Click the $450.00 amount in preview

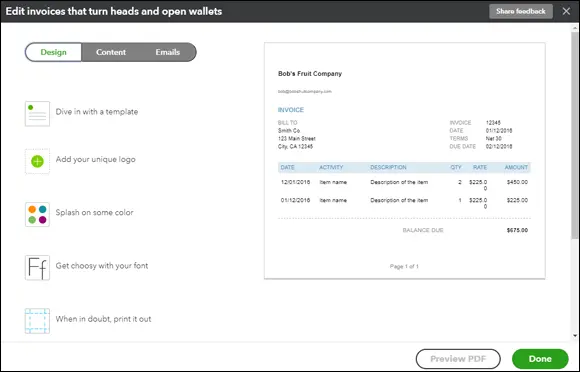517,182
